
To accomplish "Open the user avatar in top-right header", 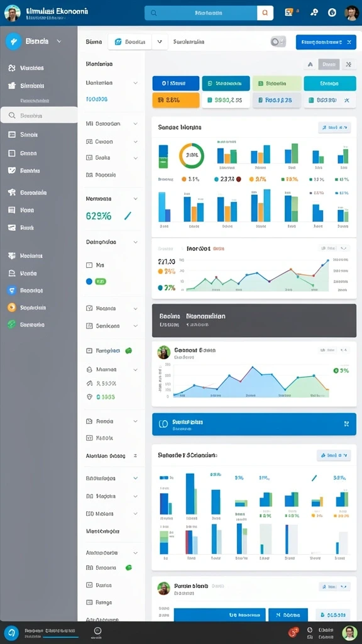I will 351,13.
